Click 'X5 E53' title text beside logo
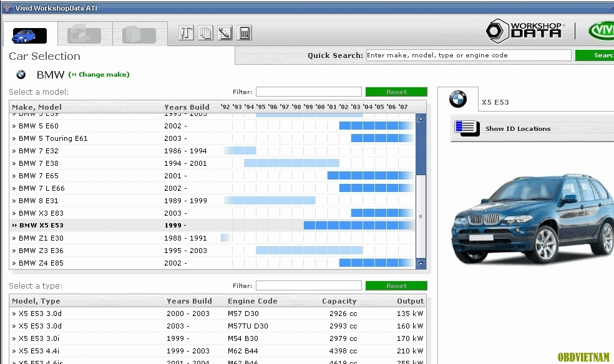 click(495, 102)
